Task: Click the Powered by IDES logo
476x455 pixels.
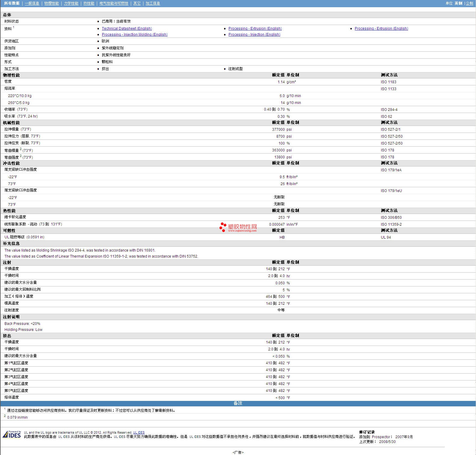Action: click(12, 435)
